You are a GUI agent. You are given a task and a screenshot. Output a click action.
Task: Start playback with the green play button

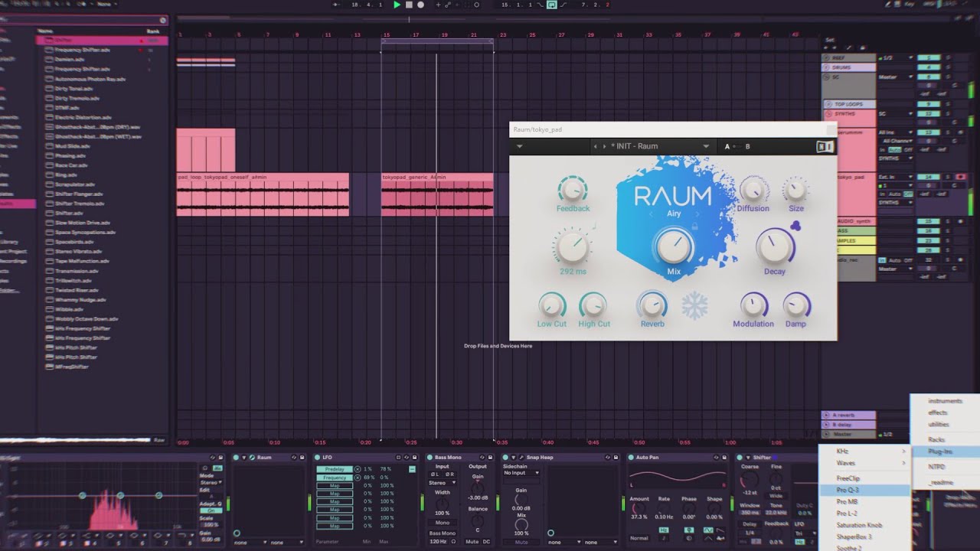tap(397, 5)
